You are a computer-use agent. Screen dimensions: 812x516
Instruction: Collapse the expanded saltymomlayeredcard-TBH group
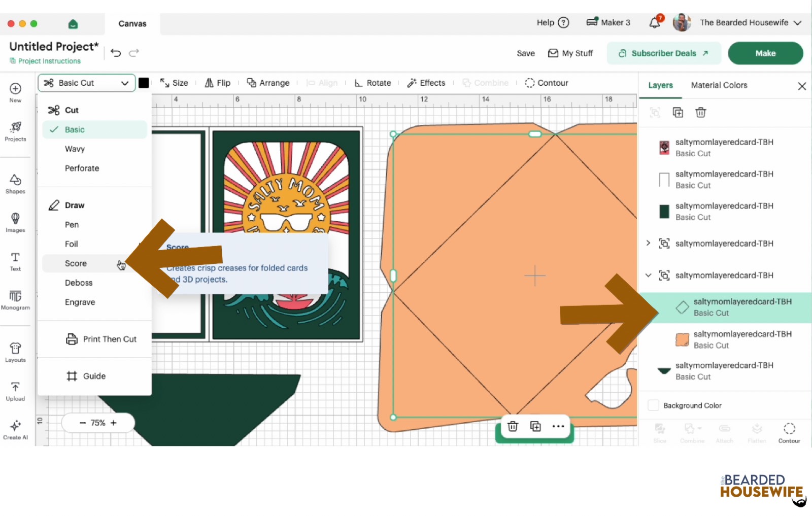click(648, 275)
